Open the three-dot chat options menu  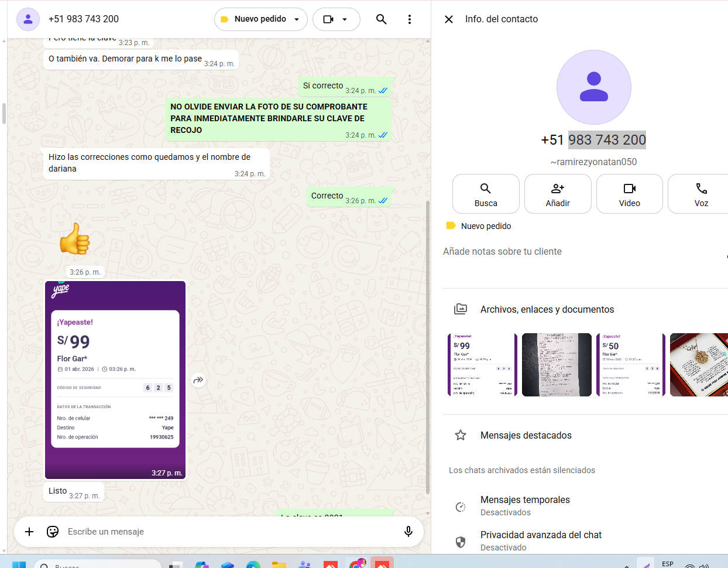pos(409,19)
